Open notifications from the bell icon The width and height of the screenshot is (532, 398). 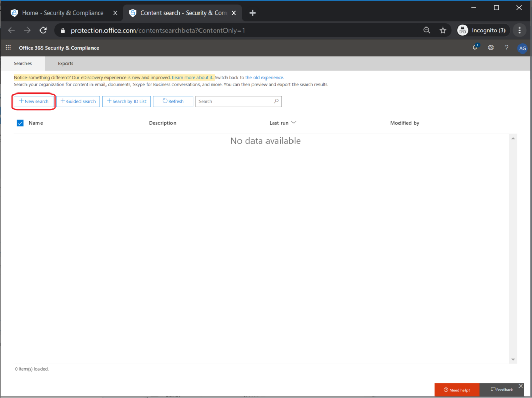point(474,47)
